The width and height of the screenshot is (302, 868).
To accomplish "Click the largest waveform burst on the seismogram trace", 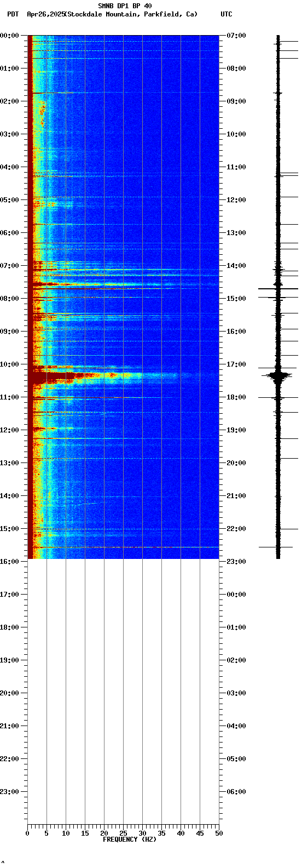I will pos(278,375).
